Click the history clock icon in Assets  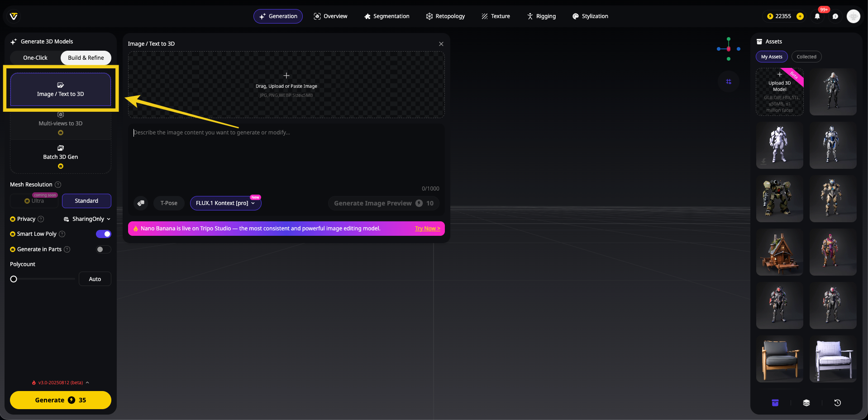point(837,403)
